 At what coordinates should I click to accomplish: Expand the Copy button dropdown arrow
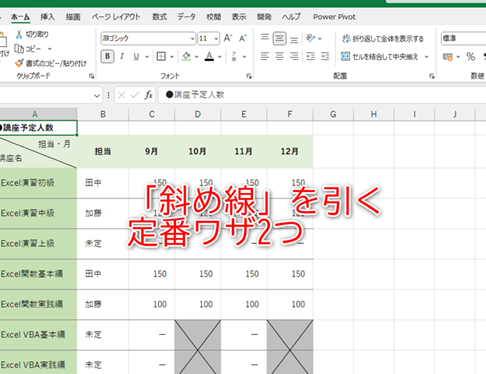tap(50, 49)
